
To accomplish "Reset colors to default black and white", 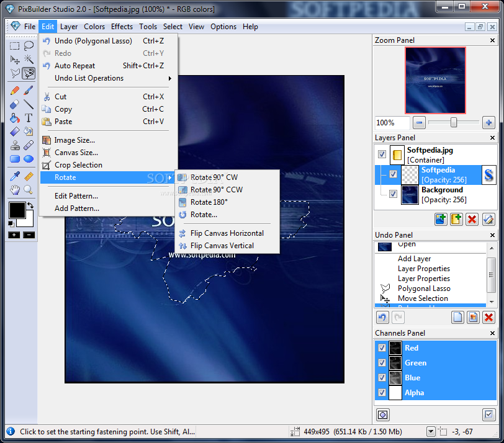I will tap(11, 223).
